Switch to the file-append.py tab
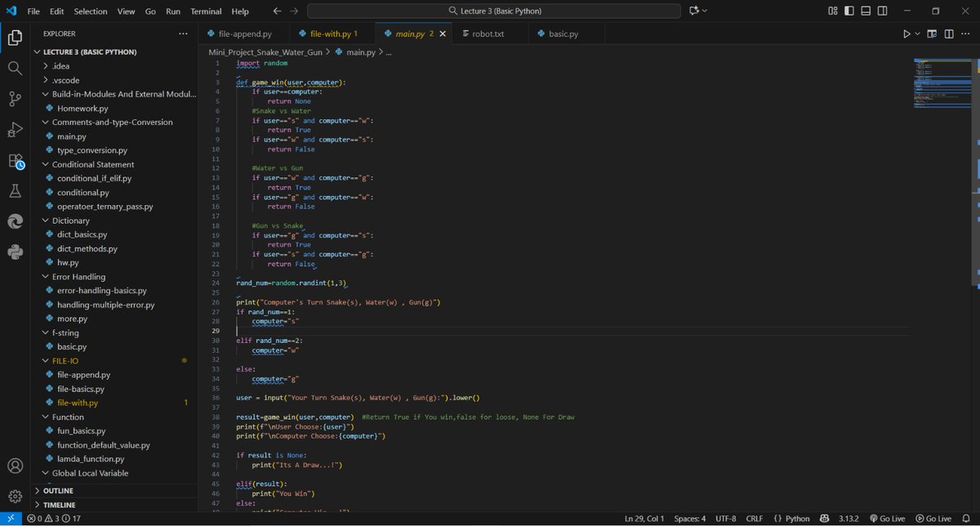 [245, 34]
